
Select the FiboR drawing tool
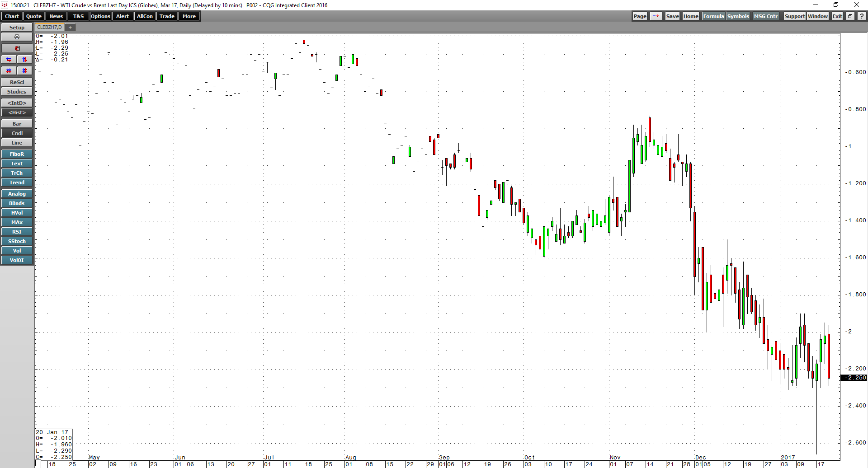pos(17,154)
